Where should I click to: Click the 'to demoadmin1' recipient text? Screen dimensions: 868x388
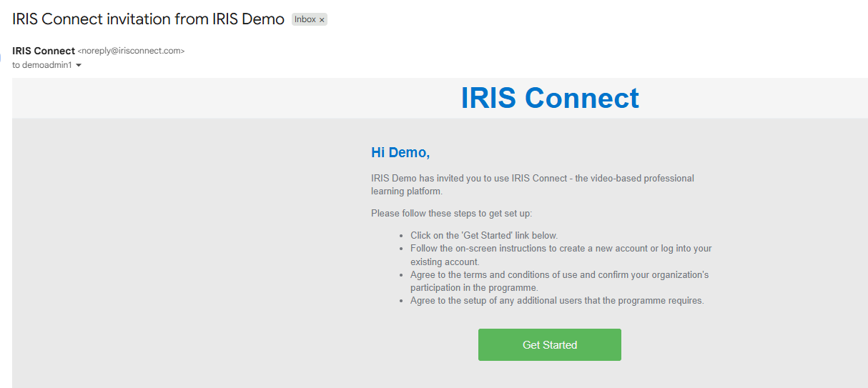pos(42,65)
